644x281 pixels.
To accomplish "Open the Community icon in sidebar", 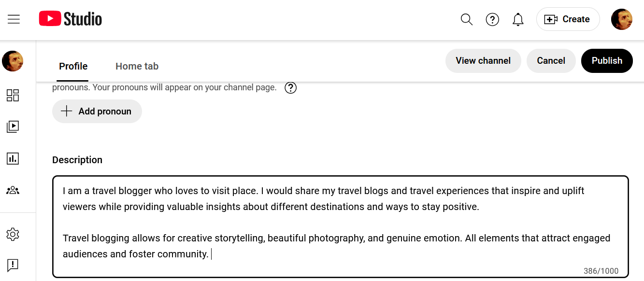I will (x=13, y=190).
